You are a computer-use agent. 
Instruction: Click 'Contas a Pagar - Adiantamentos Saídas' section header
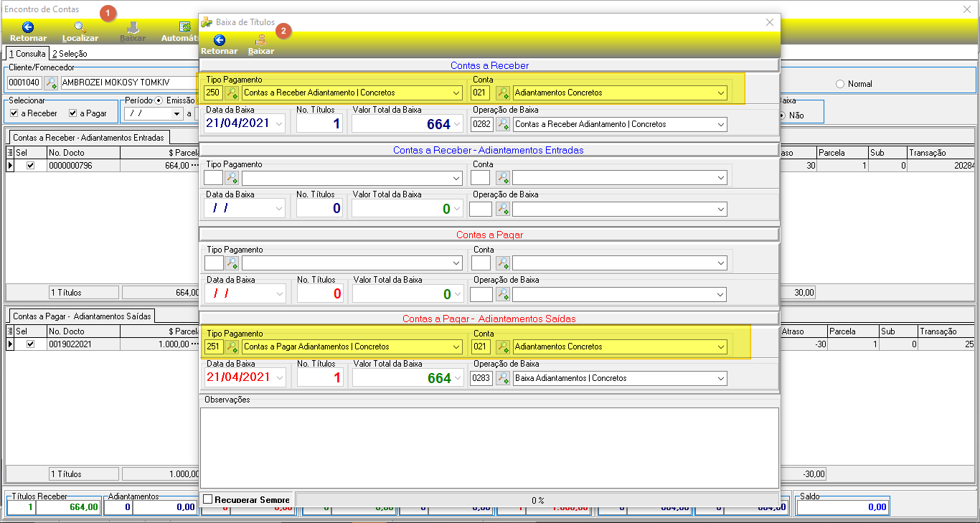pos(489,319)
